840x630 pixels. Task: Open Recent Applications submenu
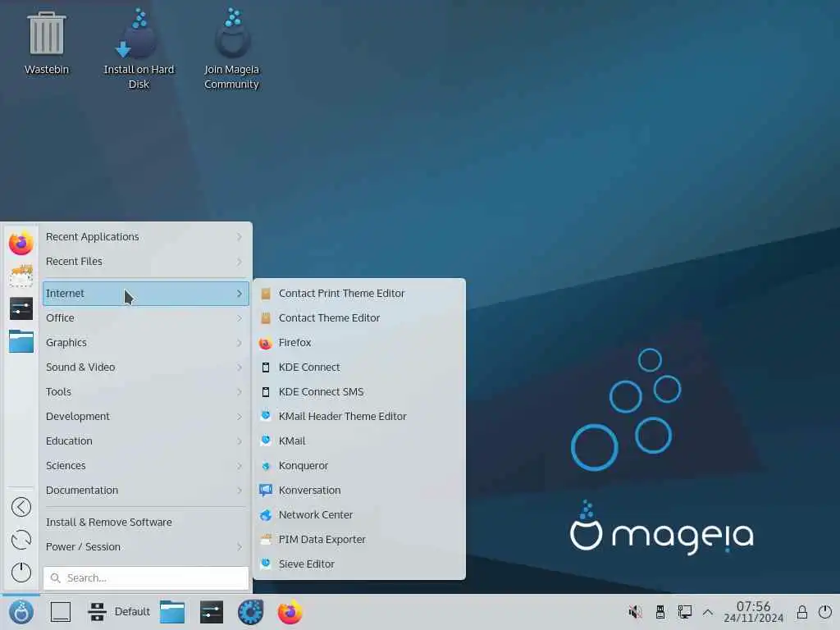point(146,237)
